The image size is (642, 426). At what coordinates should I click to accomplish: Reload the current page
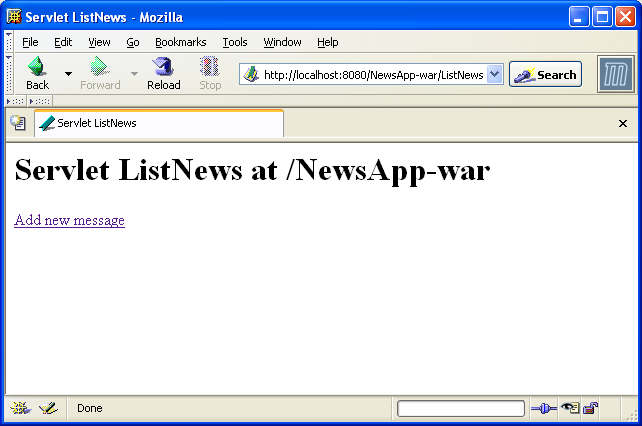tap(164, 74)
